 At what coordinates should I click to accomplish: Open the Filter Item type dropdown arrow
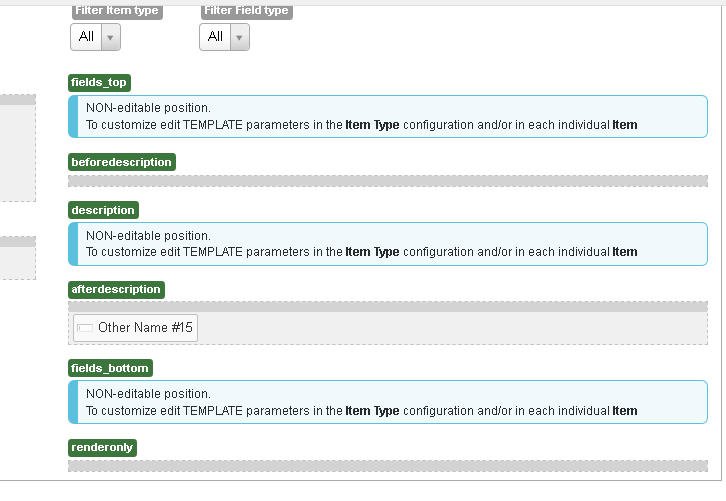tap(110, 37)
